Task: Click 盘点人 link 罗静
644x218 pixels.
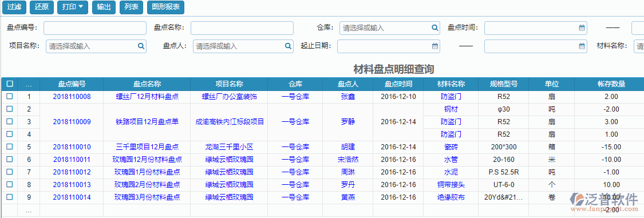Action: click(x=348, y=121)
